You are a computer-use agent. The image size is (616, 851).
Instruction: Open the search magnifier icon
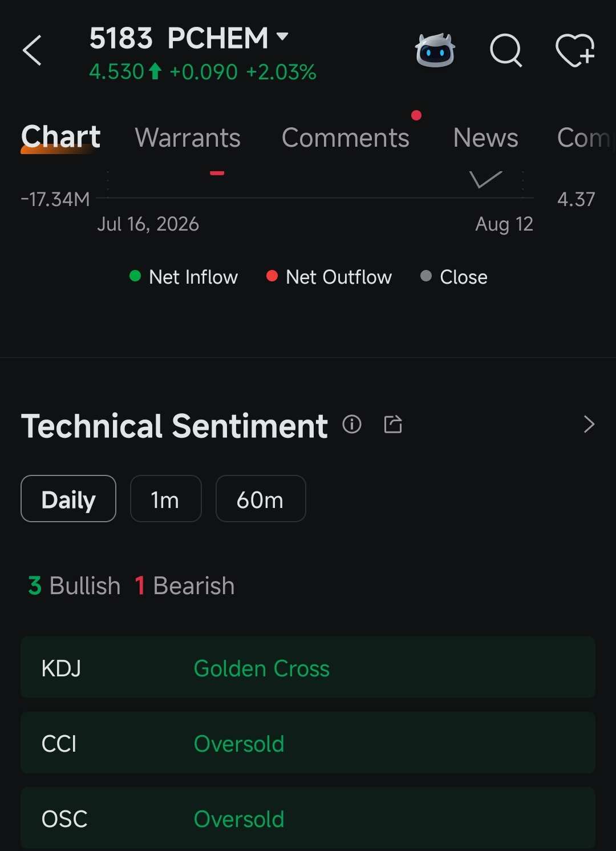tap(506, 51)
